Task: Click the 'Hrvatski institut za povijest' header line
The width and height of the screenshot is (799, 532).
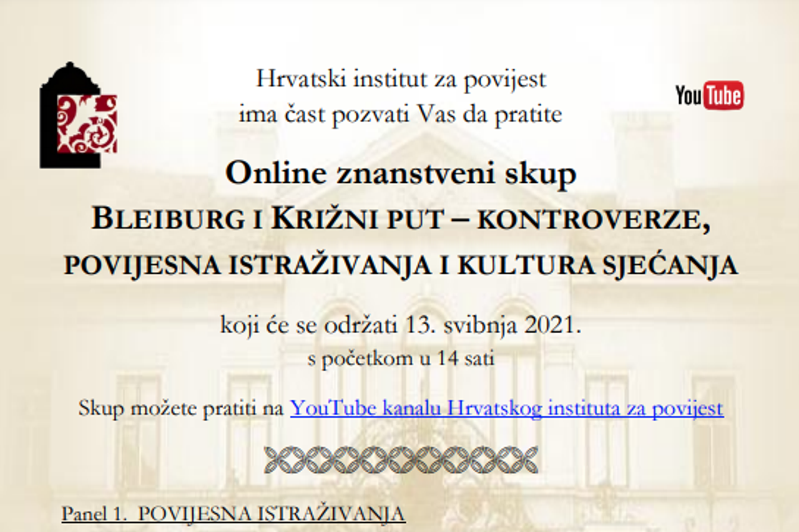Action: (400, 79)
